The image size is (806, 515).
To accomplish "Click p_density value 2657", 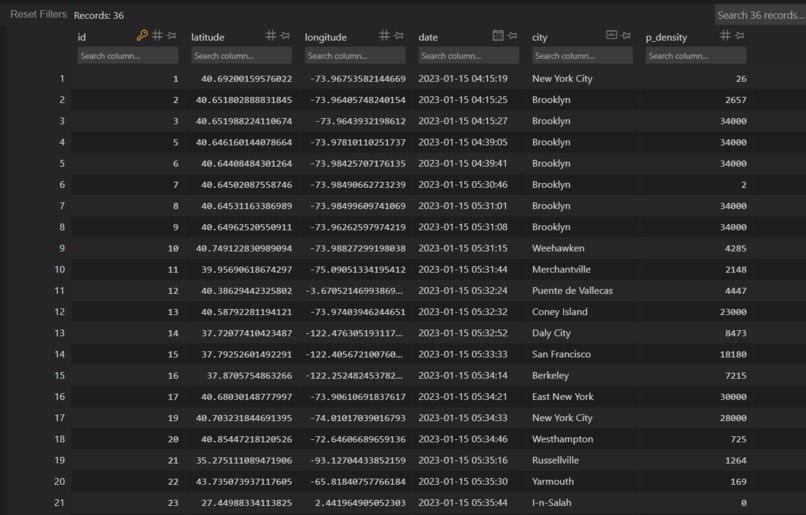I will coord(736,100).
